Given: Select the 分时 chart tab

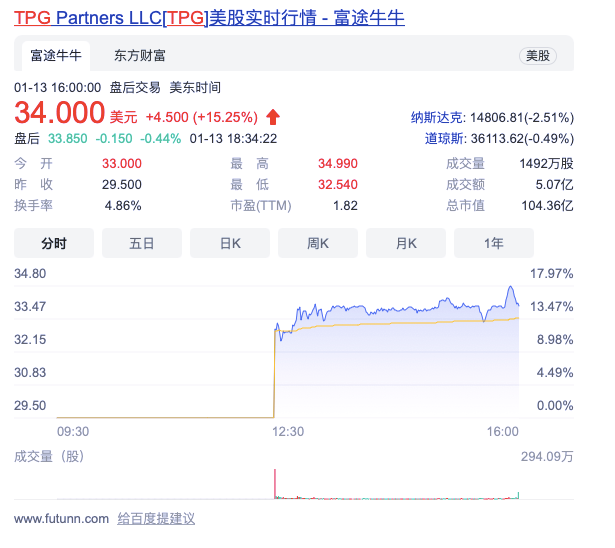Looking at the screenshot, I should click(54, 243).
